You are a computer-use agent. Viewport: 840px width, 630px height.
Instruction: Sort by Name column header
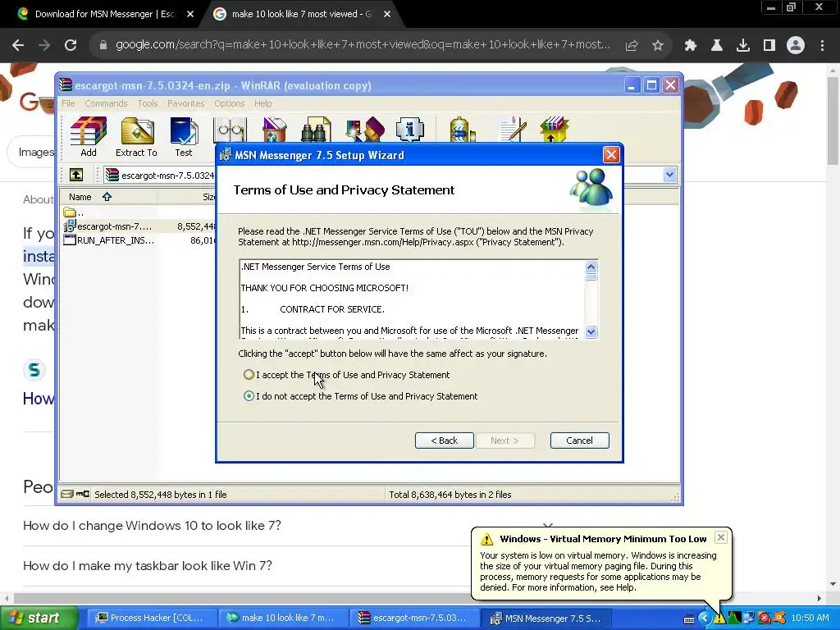[108, 197]
